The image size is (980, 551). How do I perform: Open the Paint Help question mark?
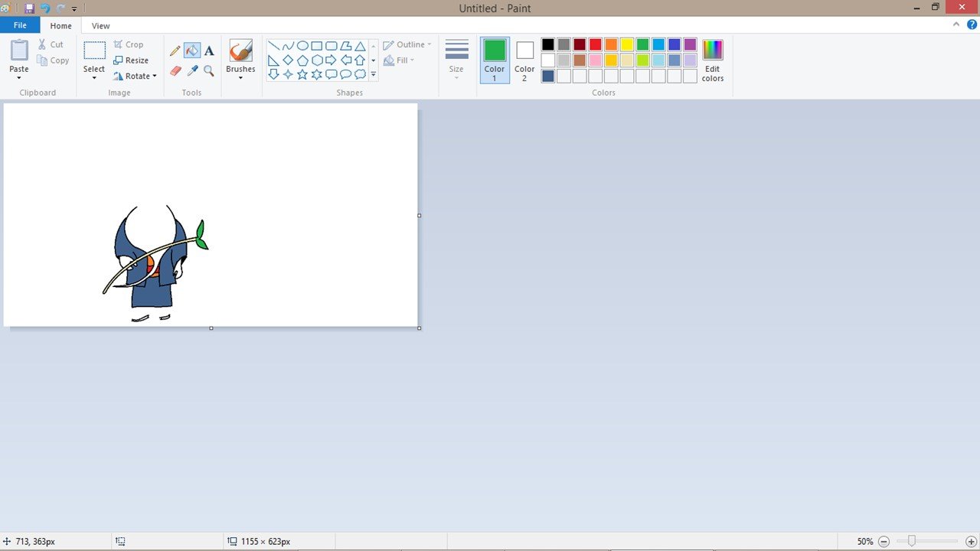click(972, 24)
